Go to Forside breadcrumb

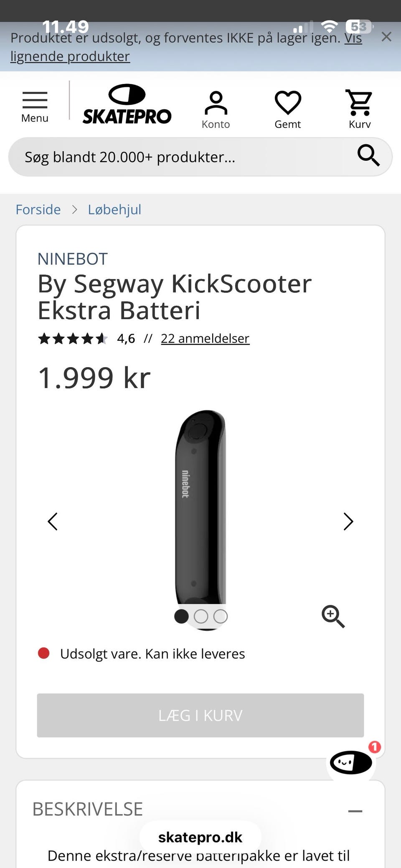[x=38, y=209]
